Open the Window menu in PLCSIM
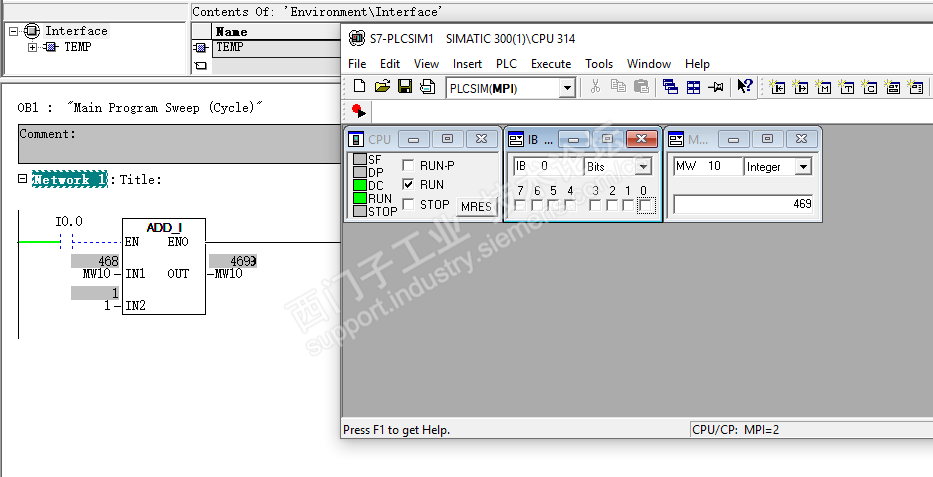 [649, 64]
